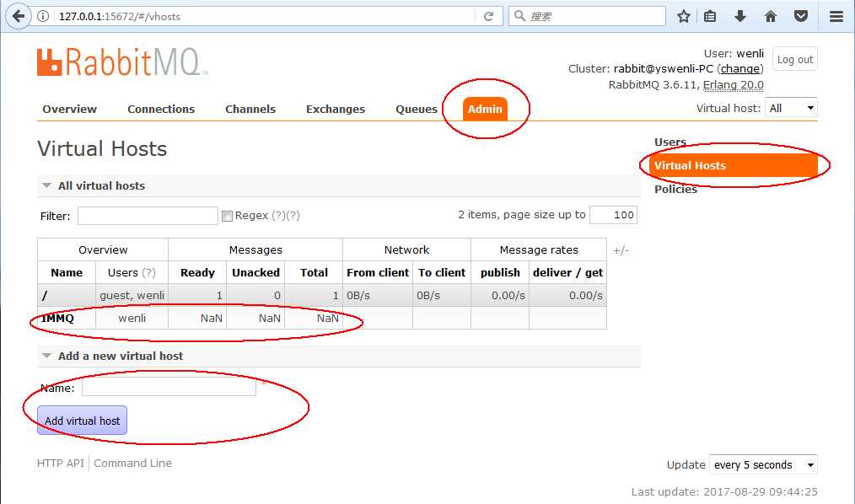Open Policies in the admin sidebar
Screen dimensions: 855x504
click(675, 189)
